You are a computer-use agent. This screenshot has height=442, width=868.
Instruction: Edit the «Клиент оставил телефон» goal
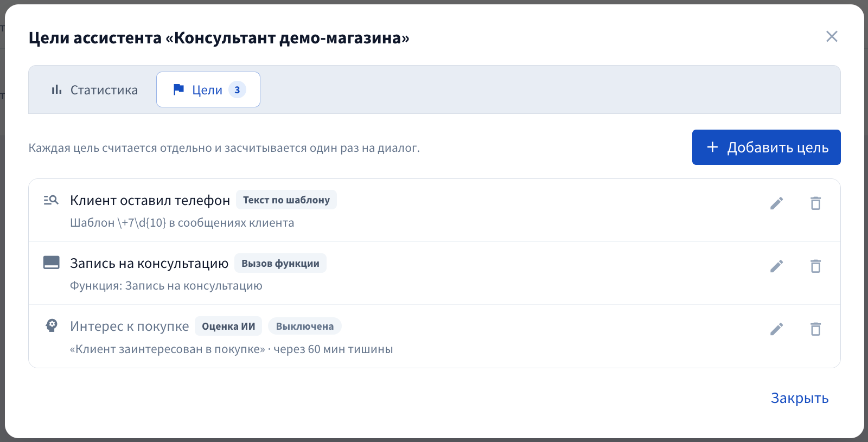776,203
